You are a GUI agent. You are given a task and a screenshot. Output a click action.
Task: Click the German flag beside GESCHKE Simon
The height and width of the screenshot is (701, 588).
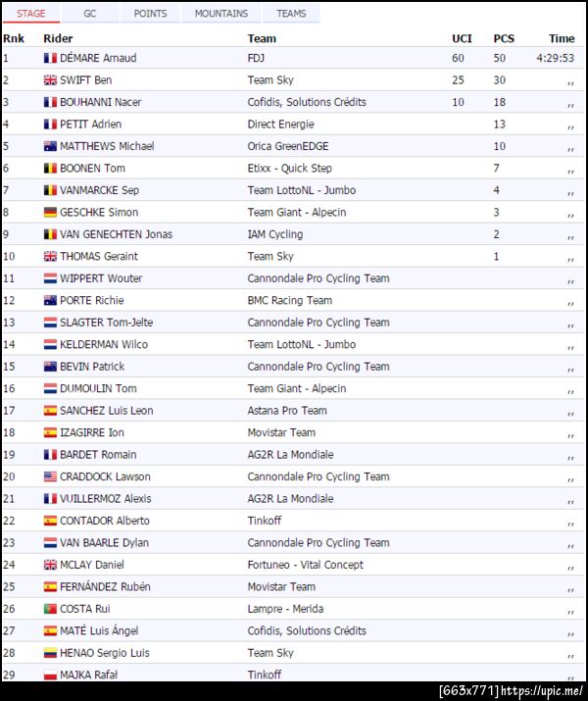(50, 213)
